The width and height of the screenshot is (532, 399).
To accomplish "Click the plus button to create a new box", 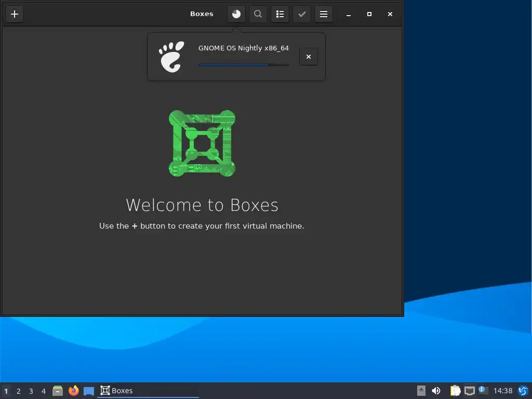I will (x=15, y=14).
